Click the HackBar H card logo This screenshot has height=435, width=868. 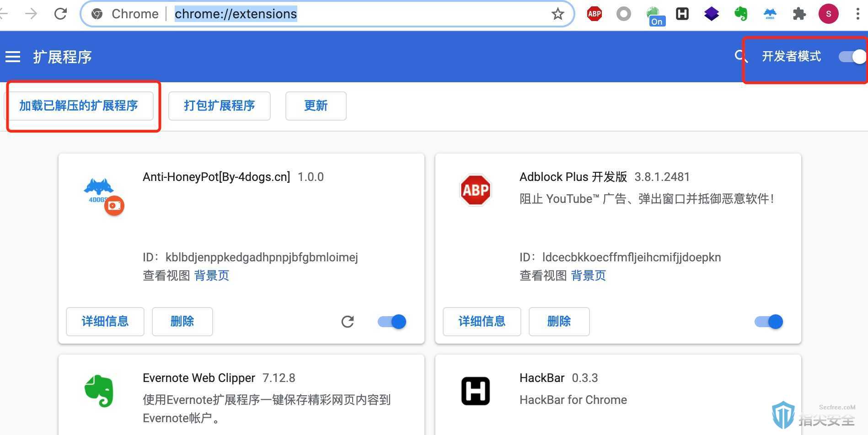click(x=476, y=391)
